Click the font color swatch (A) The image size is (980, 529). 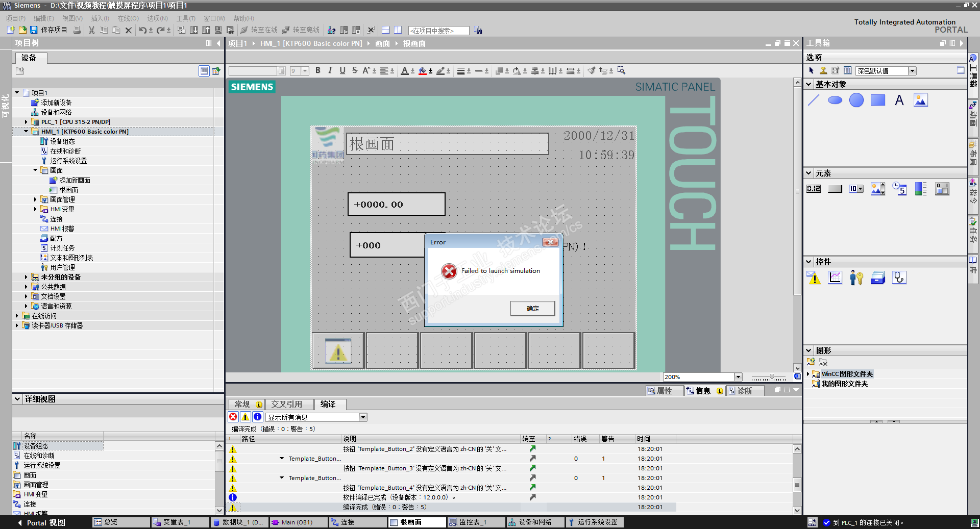[x=404, y=70]
